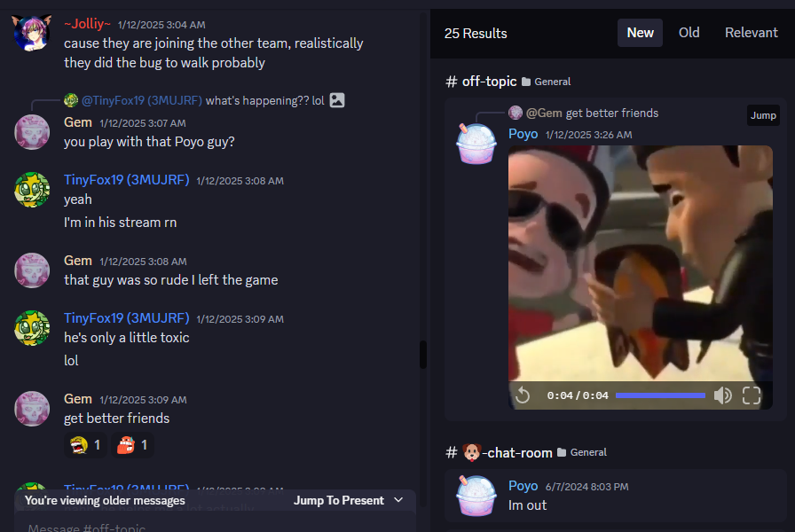Click Poyo's avatar in the off-topic result
The image size is (795, 532).
pos(476,143)
